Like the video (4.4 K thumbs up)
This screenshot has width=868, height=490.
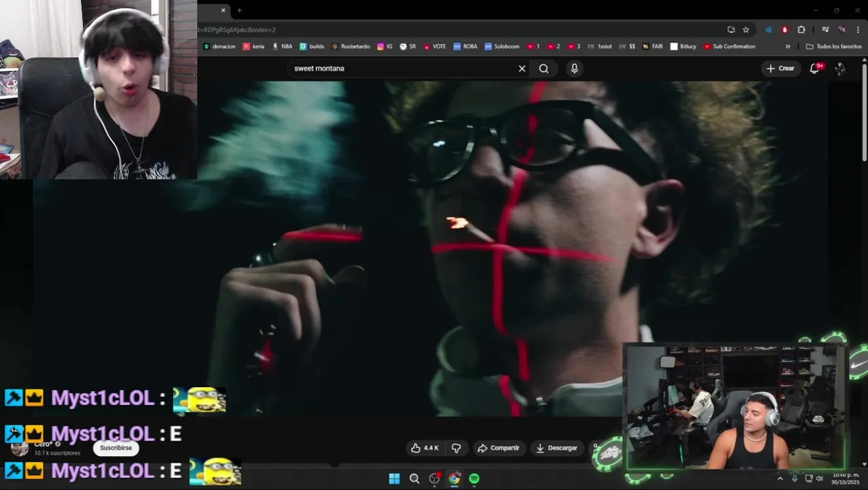click(x=425, y=448)
